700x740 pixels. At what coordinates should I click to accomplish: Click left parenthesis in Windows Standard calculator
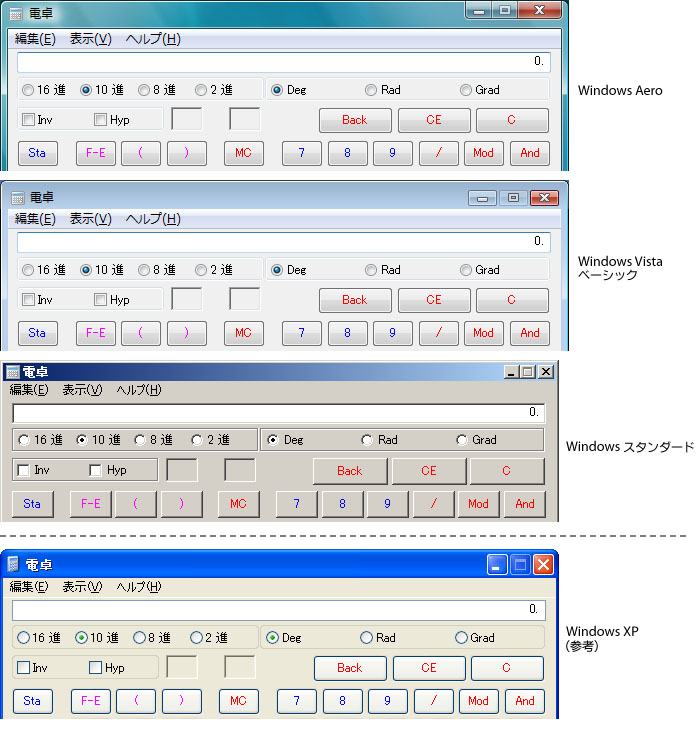click(135, 504)
